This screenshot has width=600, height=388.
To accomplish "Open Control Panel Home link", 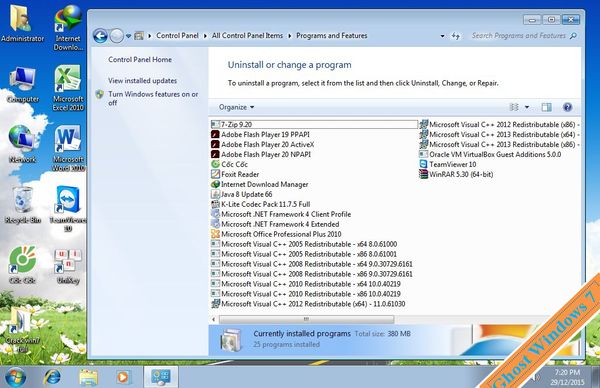I will coord(140,59).
